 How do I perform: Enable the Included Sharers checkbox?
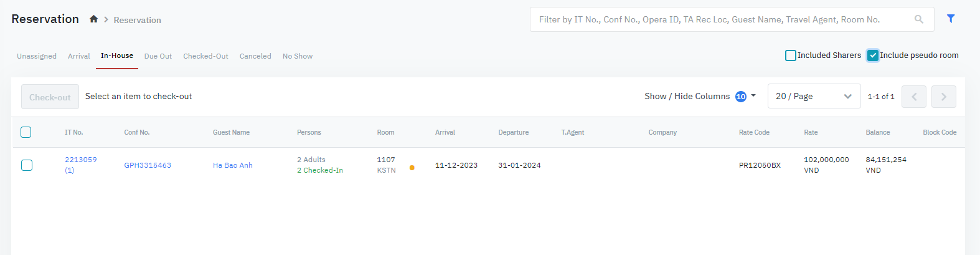coord(791,55)
